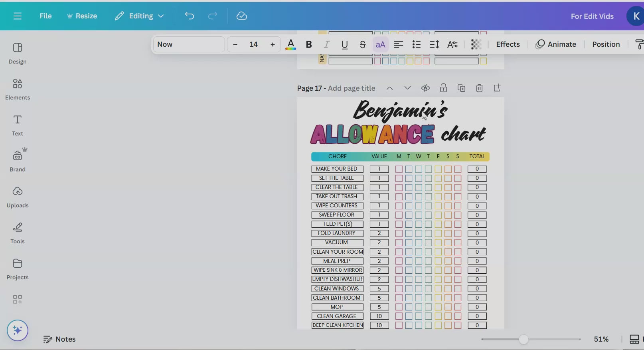Duplicate page 17 with copy icon
Screen dimensions: 644x350
pyautogui.click(x=461, y=88)
